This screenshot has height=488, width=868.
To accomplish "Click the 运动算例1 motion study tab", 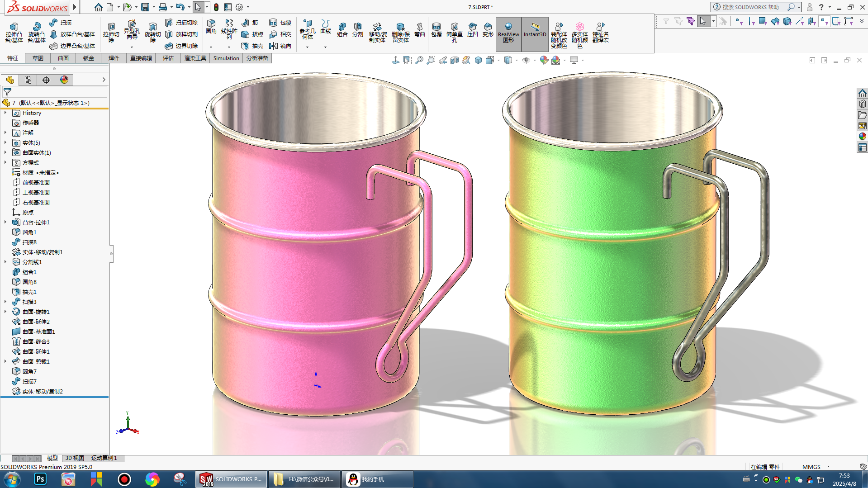I will (104, 458).
